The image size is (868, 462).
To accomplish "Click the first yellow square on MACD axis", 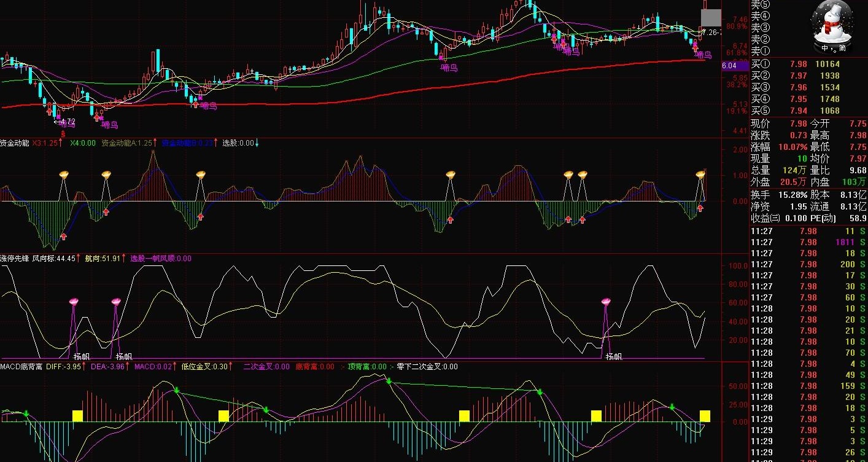I will [x=77, y=416].
